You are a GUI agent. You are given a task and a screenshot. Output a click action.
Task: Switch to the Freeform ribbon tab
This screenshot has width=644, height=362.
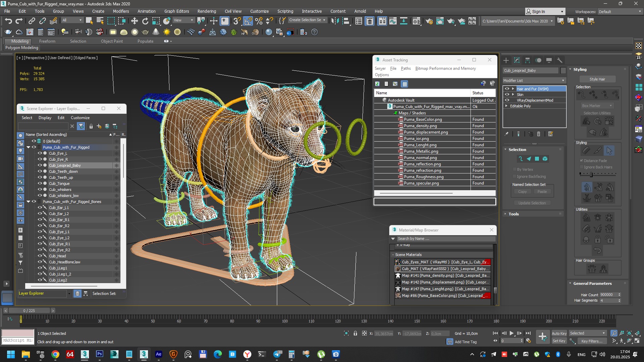(47, 41)
